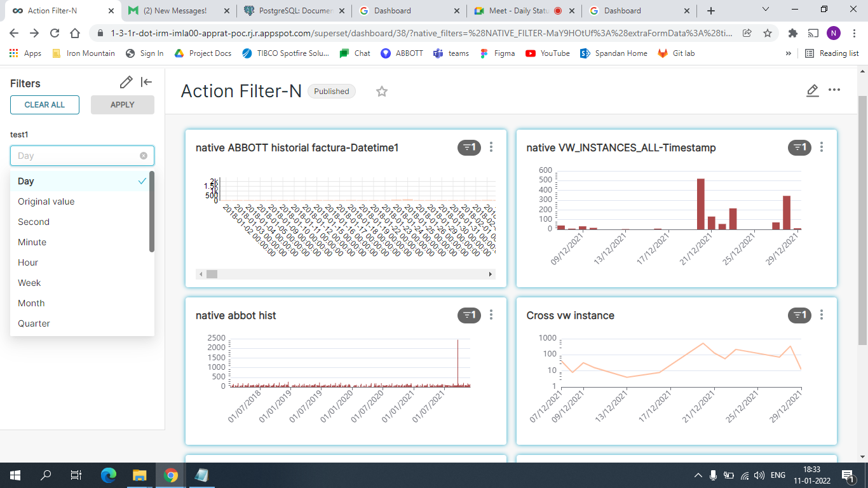Open the filter editing pencil icon

[126, 81]
